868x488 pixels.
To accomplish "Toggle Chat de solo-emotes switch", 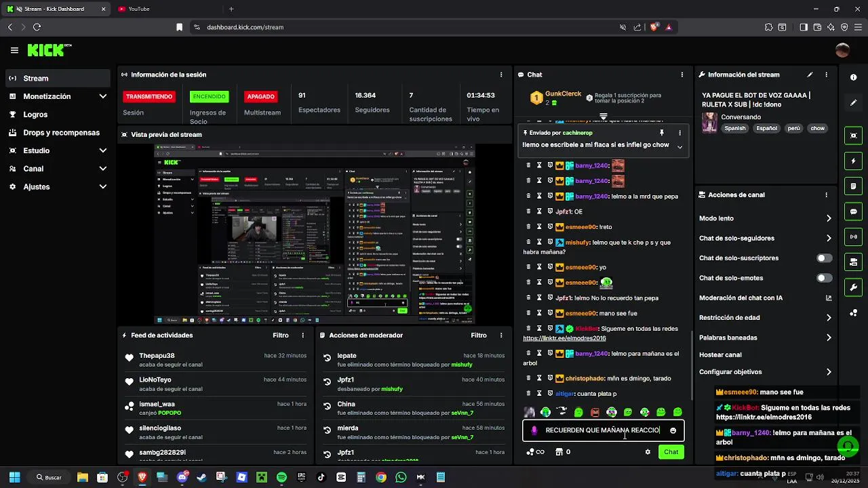I will (x=825, y=278).
